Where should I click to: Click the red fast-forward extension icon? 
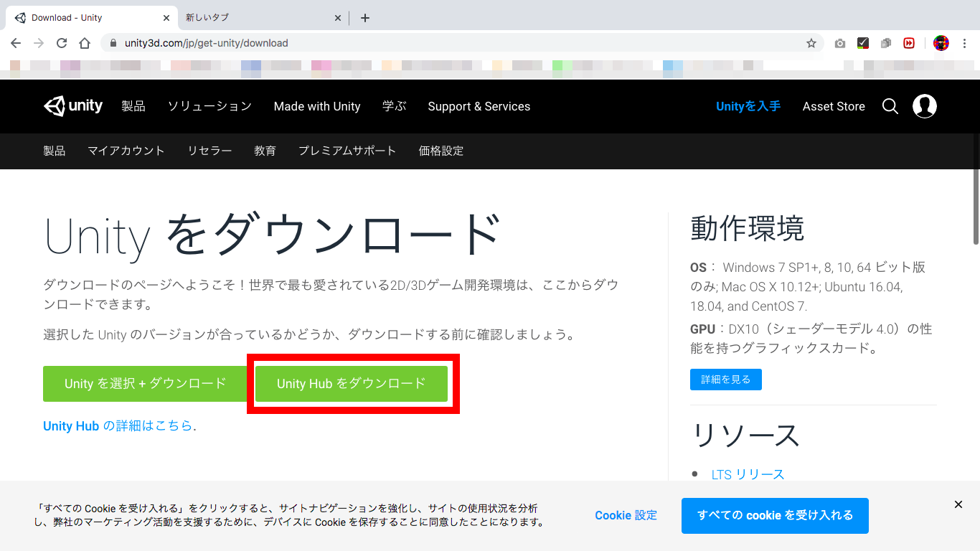(909, 43)
